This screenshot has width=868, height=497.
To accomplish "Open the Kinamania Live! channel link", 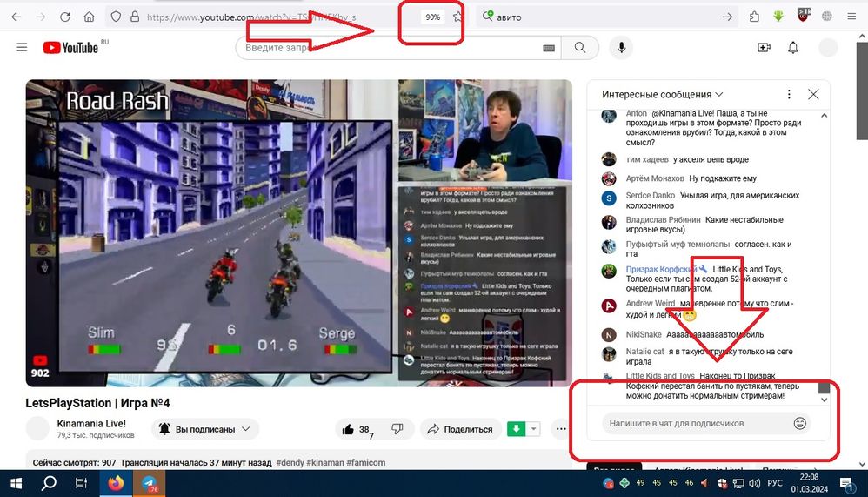I will [x=91, y=423].
